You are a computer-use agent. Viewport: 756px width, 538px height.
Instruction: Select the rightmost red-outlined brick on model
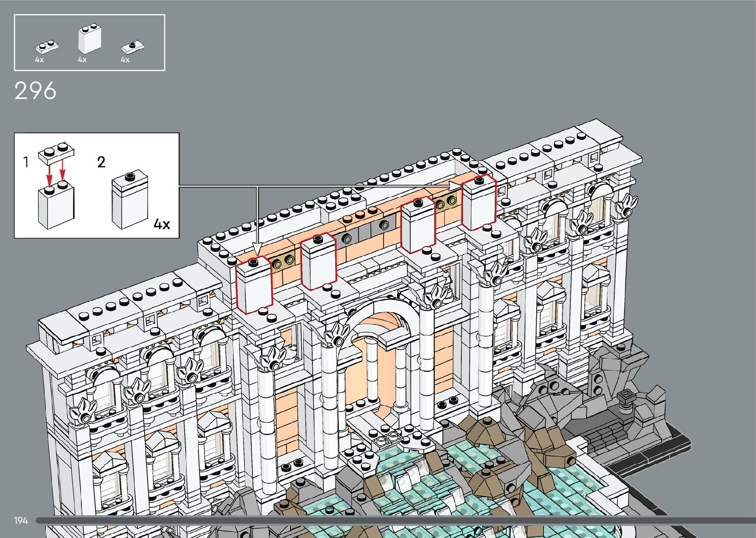tap(478, 202)
